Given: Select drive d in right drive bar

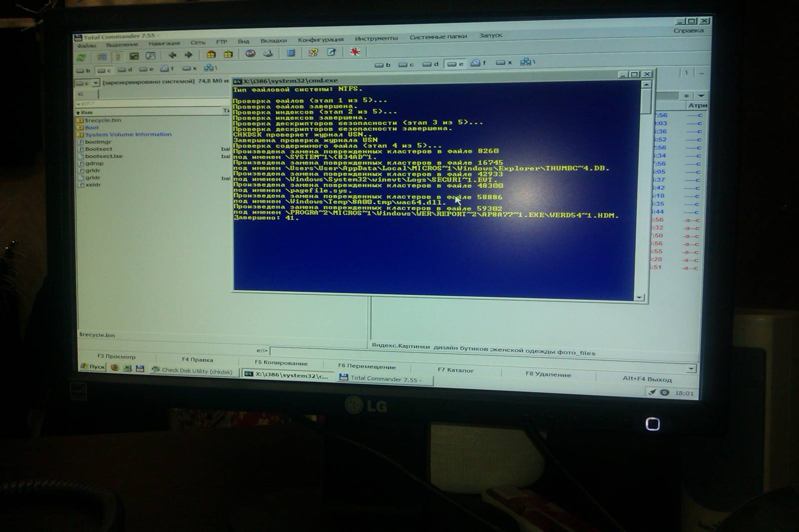Looking at the screenshot, I should (430, 64).
